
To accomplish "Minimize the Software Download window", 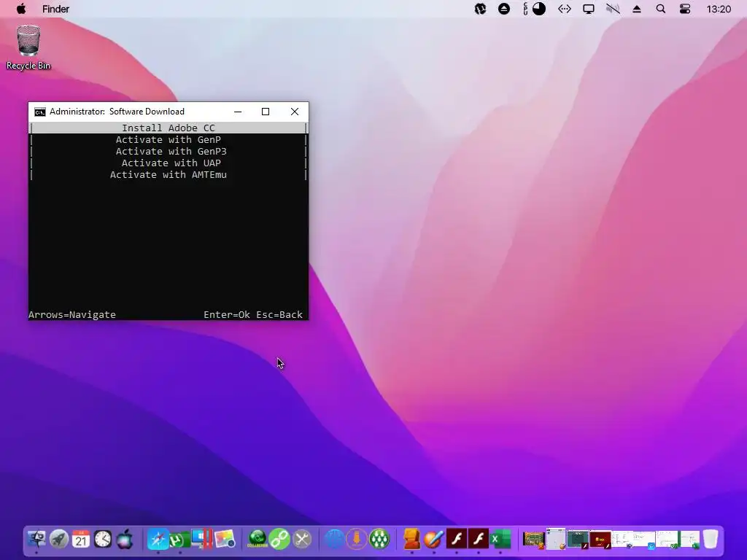I will [238, 112].
